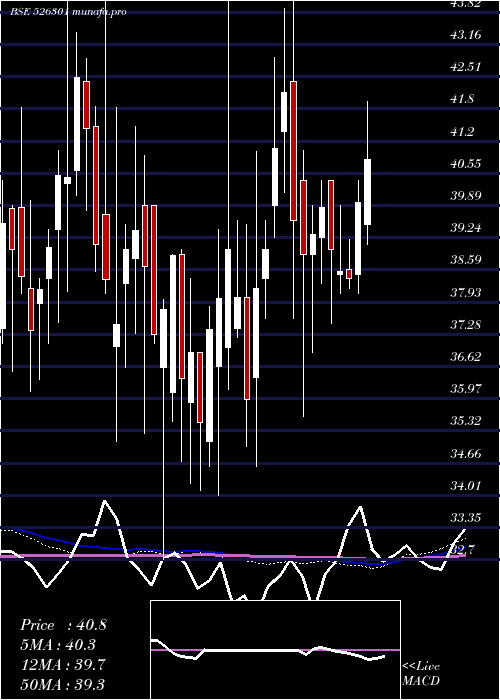Click the 39.89 price axis label
Screen dimensions: 500x700
click(x=466, y=196)
